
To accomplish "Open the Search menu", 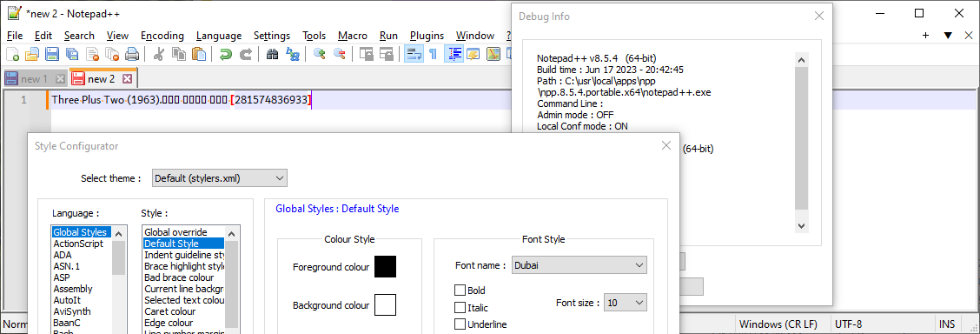I will click(79, 36).
